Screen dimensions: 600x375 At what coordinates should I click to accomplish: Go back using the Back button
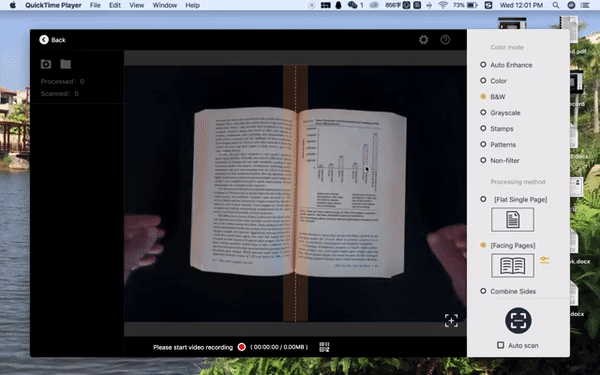(x=52, y=40)
